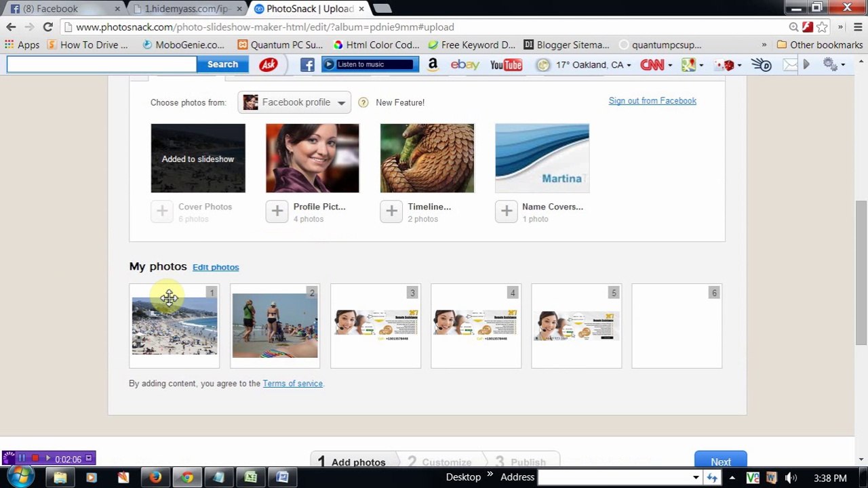Open the eBay toolbar shortcut
Viewport: 868px width, 488px height.
coord(465,64)
